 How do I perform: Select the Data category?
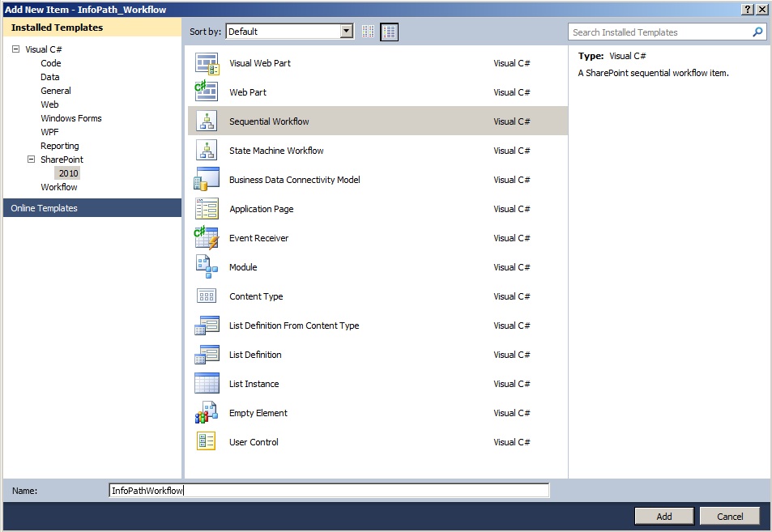pyautogui.click(x=49, y=77)
